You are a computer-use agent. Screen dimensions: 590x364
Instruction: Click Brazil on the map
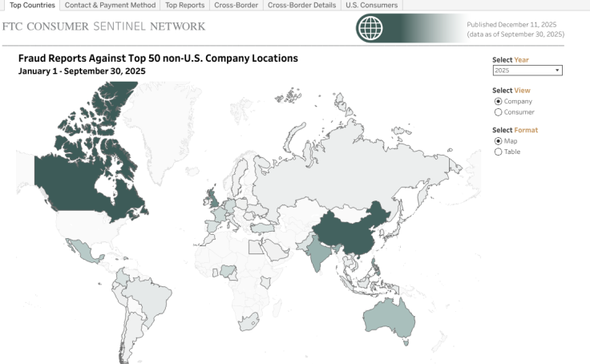tap(151, 297)
